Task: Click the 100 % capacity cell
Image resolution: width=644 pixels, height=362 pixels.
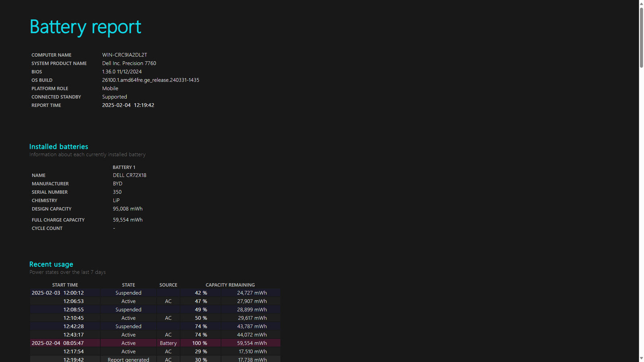Action: 200,343
